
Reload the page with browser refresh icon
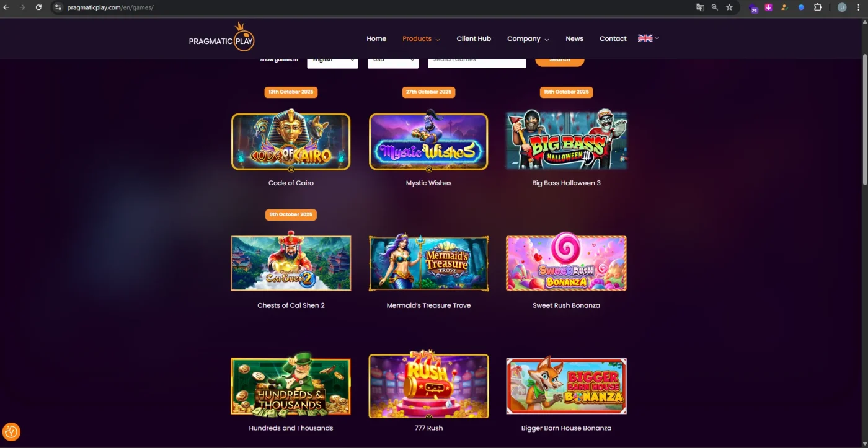pyautogui.click(x=38, y=7)
